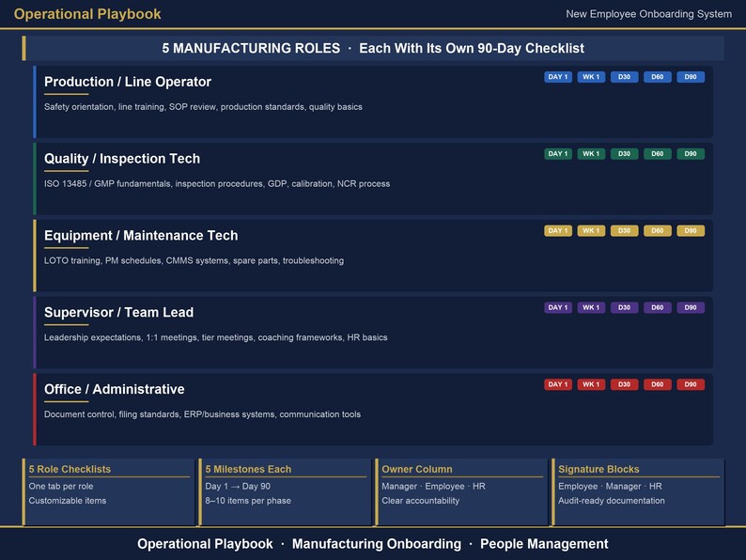Click the Office / Administrative heading

pyautogui.click(x=115, y=389)
